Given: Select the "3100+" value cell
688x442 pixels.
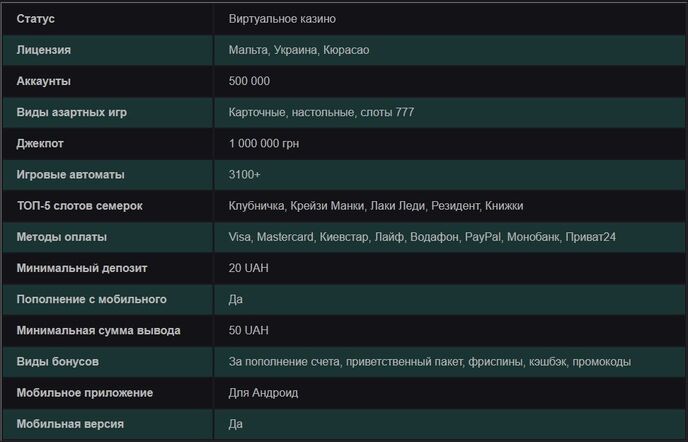Looking at the screenshot, I should 244,174.
